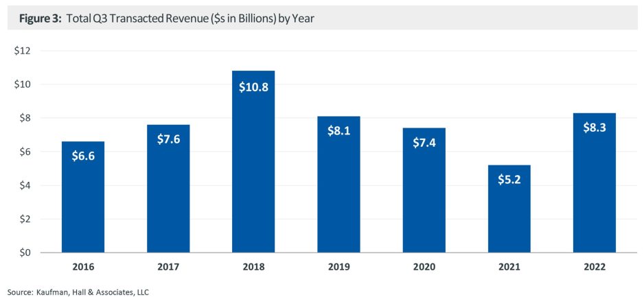Click the 2022 bar labeled $8.3

pyautogui.click(x=595, y=183)
